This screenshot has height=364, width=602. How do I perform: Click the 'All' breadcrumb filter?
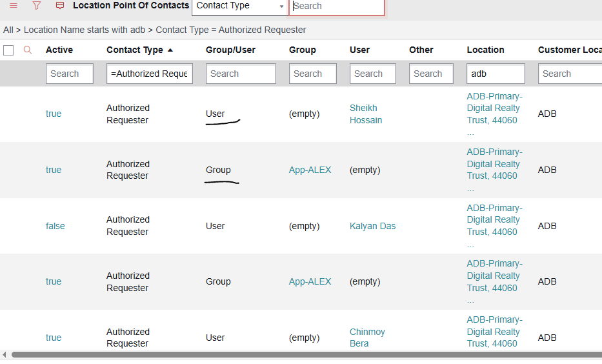(8, 30)
